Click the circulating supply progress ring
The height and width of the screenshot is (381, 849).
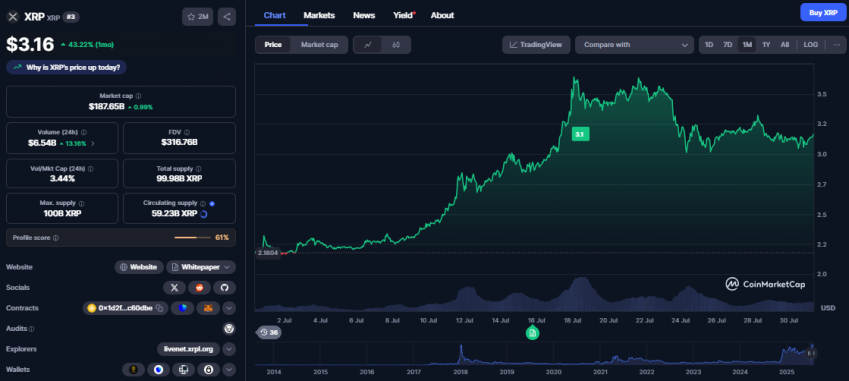(204, 214)
